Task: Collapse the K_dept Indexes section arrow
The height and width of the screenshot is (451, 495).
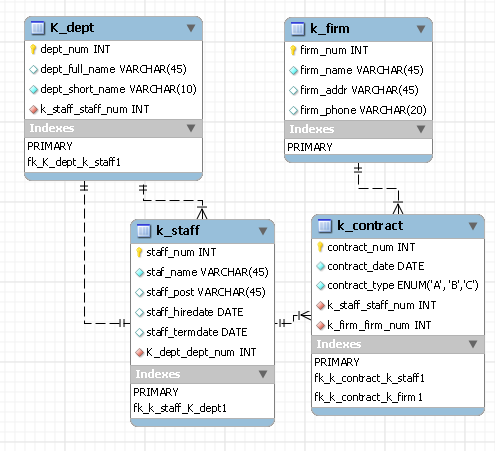Action: point(191,128)
